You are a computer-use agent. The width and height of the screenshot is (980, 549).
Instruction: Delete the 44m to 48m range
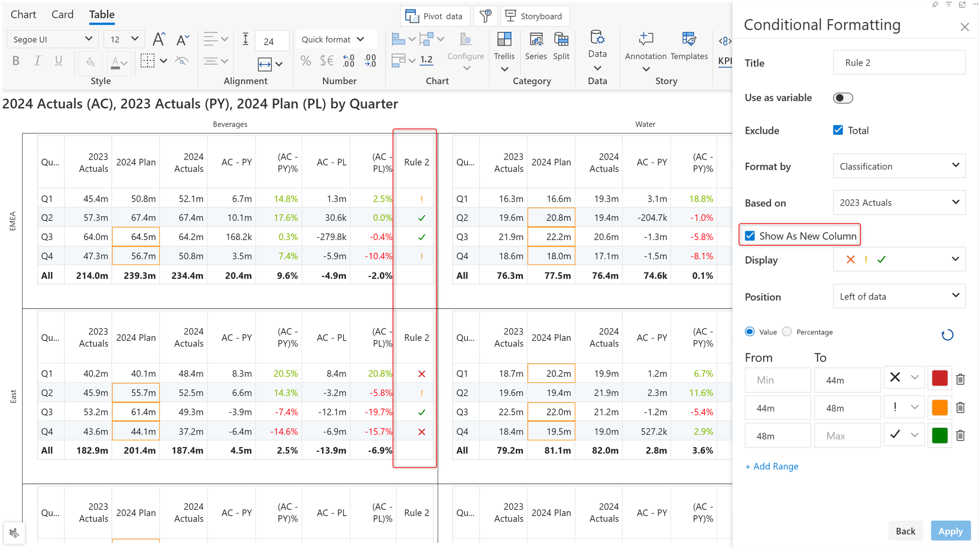click(960, 407)
